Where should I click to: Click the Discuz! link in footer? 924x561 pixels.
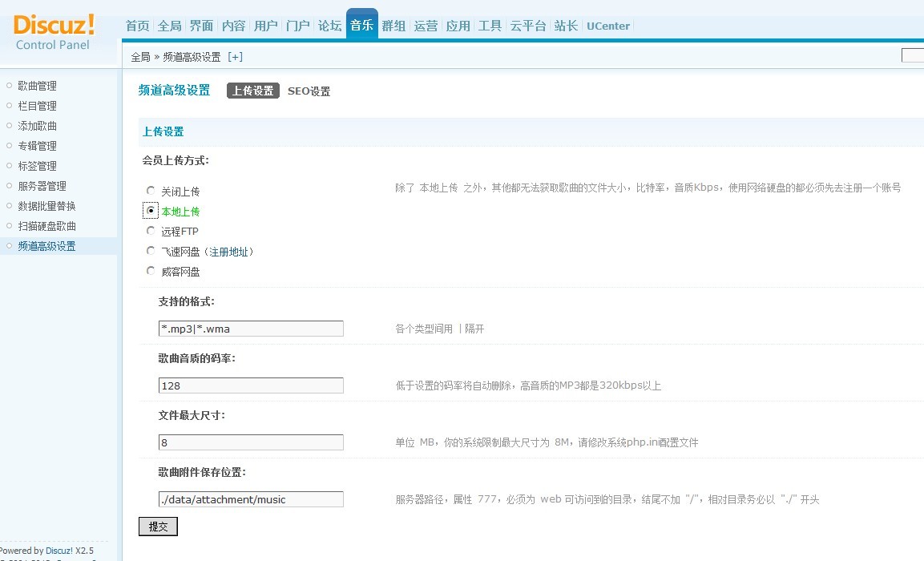[x=59, y=551]
